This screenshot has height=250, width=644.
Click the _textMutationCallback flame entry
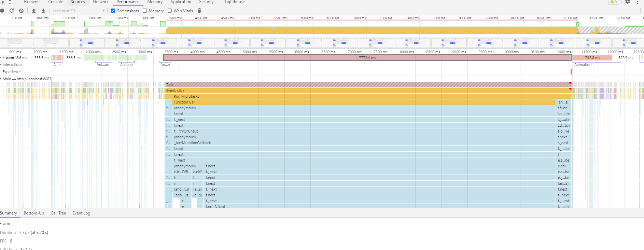coord(364,143)
